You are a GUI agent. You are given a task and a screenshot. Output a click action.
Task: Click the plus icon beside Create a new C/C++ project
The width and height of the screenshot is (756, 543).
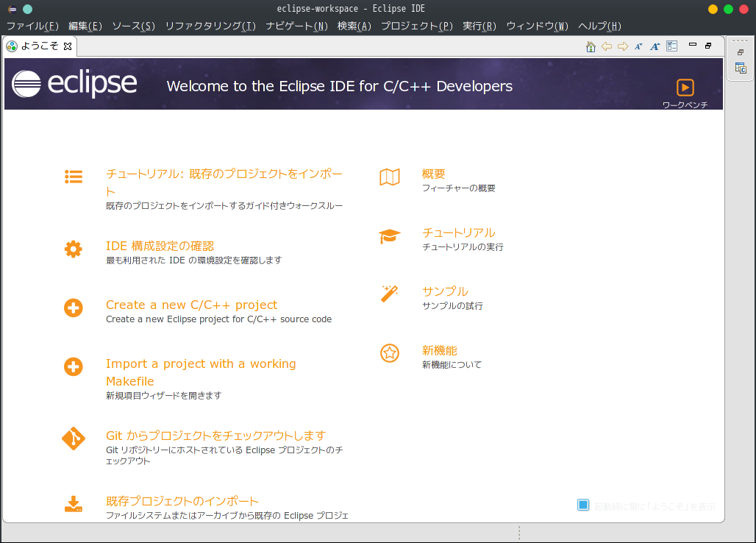point(74,308)
